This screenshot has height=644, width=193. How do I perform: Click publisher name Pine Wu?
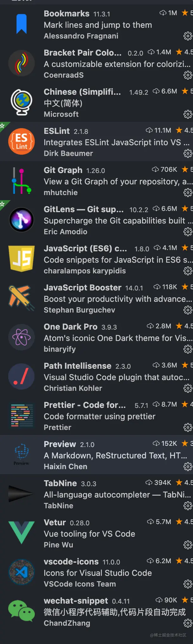coord(58,545)
